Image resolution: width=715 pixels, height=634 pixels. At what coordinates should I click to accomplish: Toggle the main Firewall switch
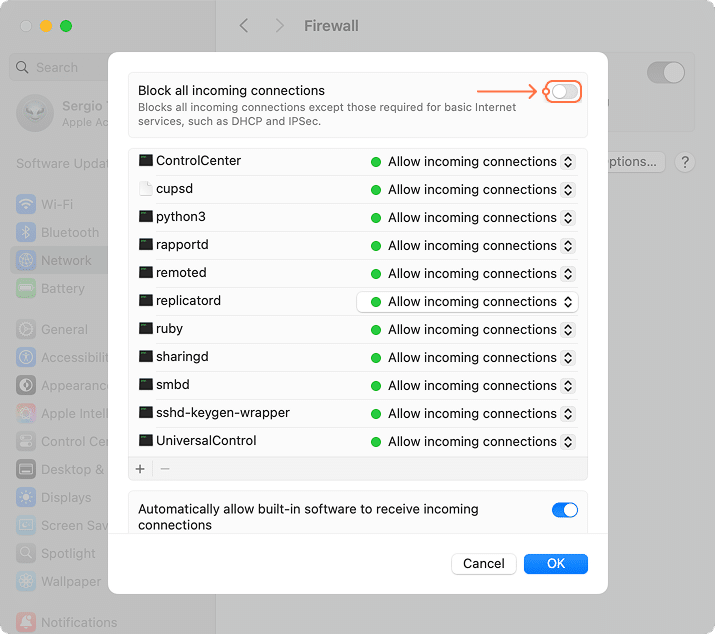click(x=665, y=72)
